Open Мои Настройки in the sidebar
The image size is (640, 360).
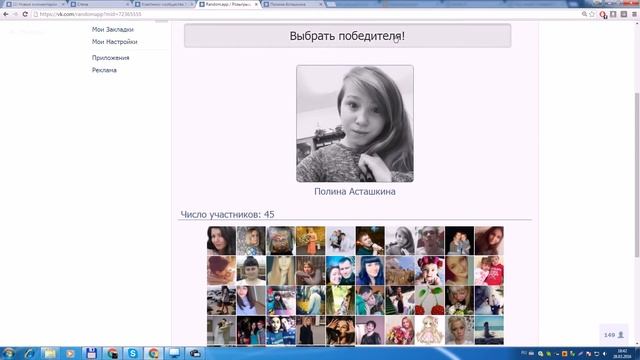point(114,42)
